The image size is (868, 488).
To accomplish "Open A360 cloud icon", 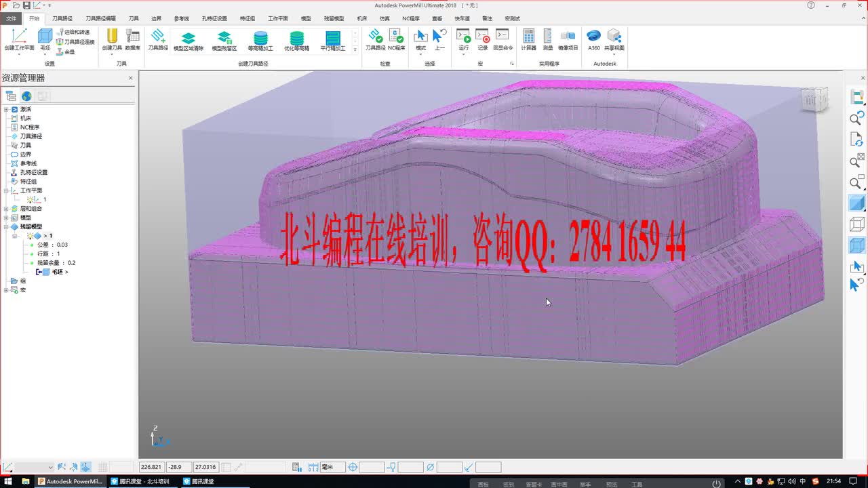I will pyautogui.click(x=594, y=36).
